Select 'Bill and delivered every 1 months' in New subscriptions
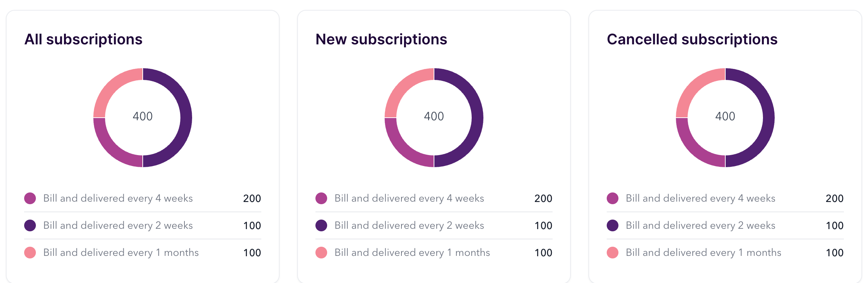This screenshot has width=868, height=283. [x=412, y=253]
